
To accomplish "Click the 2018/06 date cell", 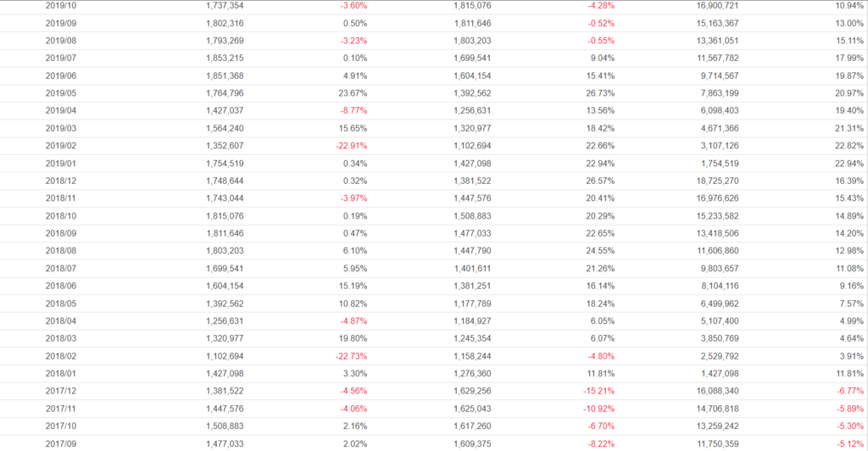I will [x=58, y=287].
